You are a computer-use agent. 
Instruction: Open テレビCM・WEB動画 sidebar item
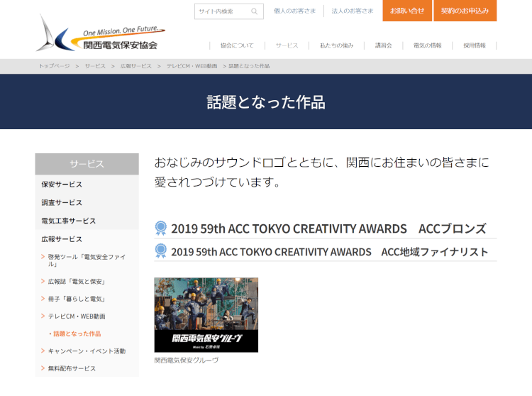(77, 317)
